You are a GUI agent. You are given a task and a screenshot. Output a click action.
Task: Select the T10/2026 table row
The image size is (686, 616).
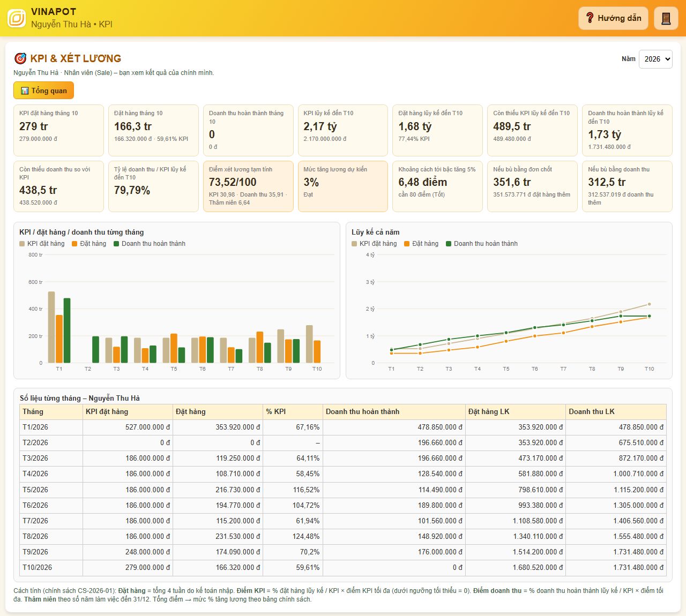tap(343, 567)
